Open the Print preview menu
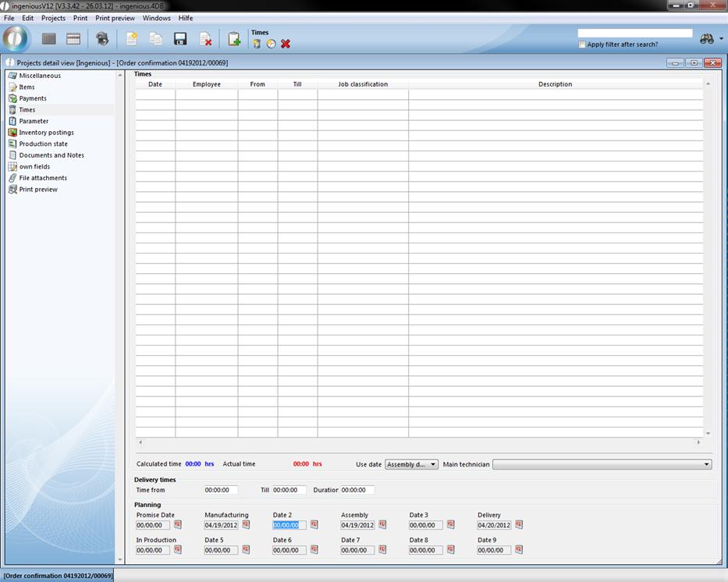Screen dimensions: 728x582 point(115,18)
